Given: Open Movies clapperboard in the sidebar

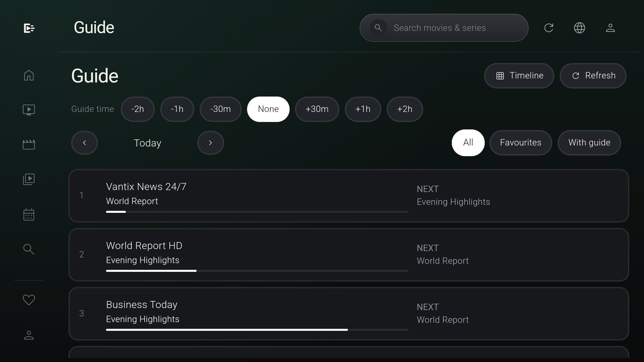Looking at the screenshot, I should [x=29, y=144].
